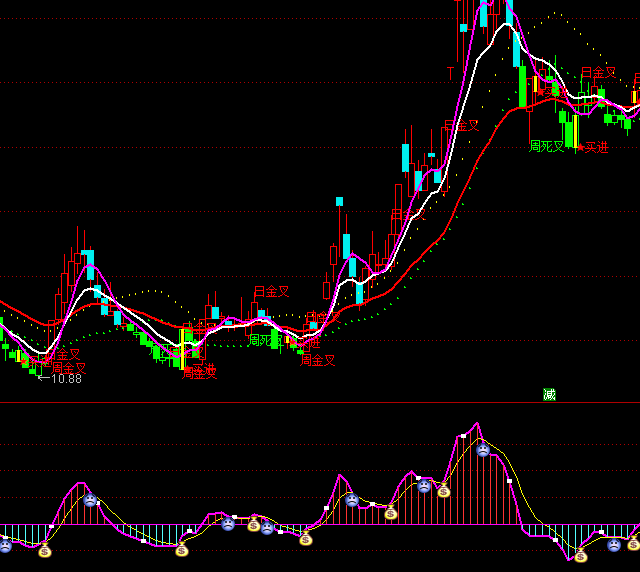
Task: Select the tall yellow candle beside the lower 买进 star
Action: (575, 134)
